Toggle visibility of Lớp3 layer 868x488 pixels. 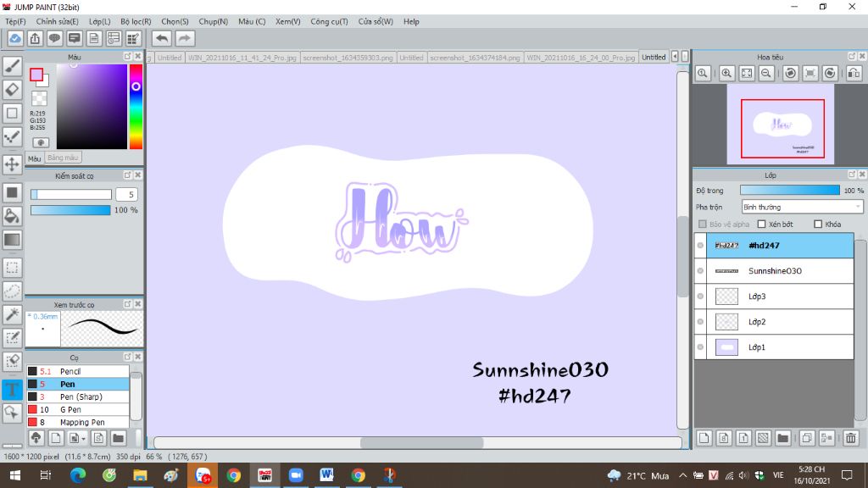coord(700,296)
